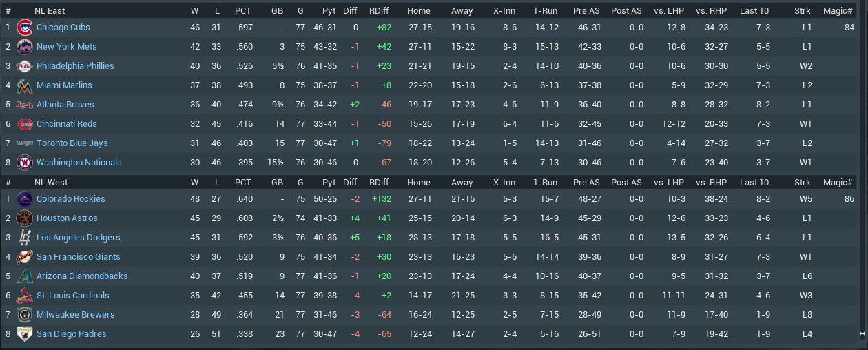Click the Colorado Rockies logo icon

click(24, 199)
